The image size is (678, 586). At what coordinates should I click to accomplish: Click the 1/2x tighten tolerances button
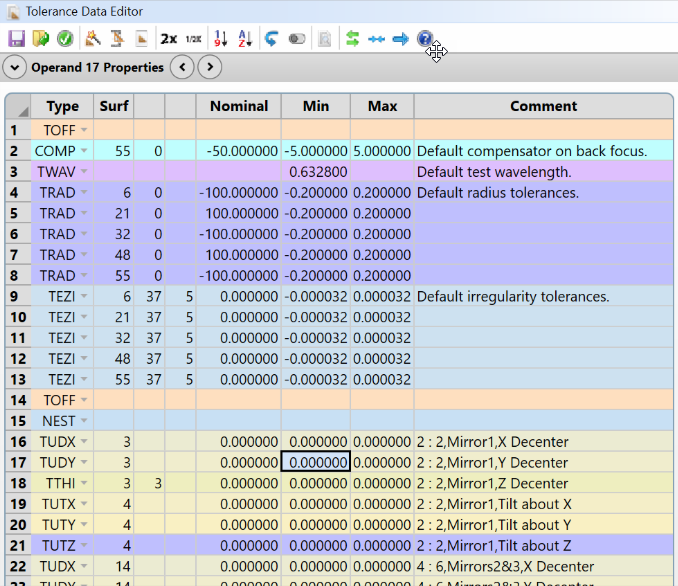[x=193, y=39]
